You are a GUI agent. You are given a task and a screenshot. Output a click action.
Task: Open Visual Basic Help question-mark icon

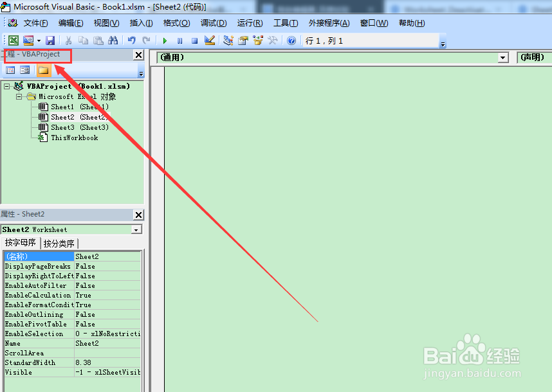tap(291, 40)
